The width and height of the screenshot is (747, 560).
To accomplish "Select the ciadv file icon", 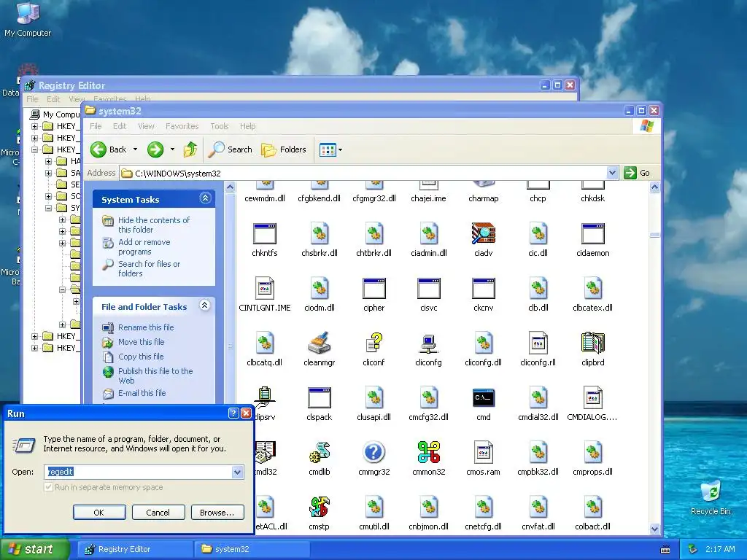I will pyautogui.click(x=483, y=233).
